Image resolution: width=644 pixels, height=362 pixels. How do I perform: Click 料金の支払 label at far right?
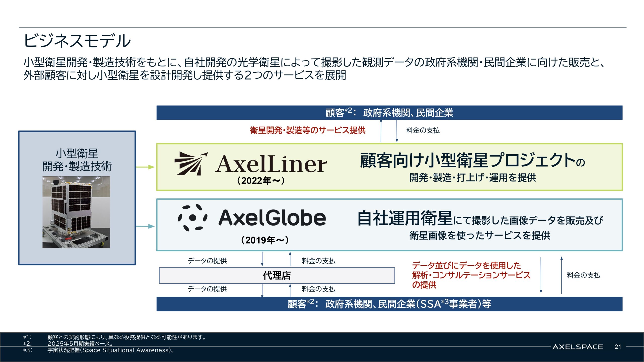pyautogui.click(x=584, y=275)
